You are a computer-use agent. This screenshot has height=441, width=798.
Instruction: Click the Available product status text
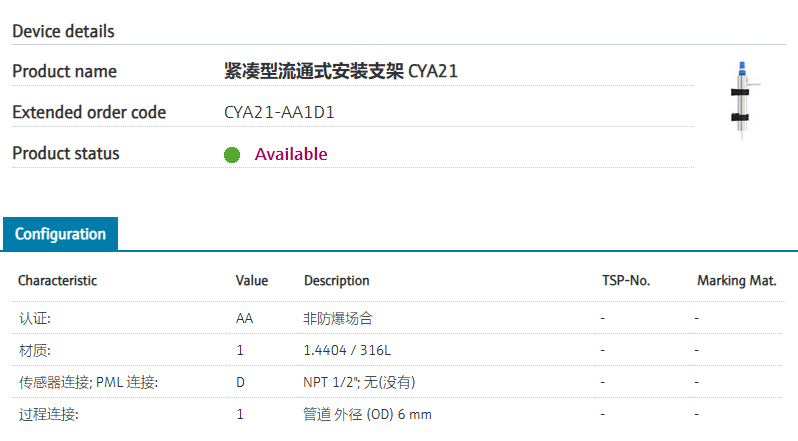[x=291, y=154]
